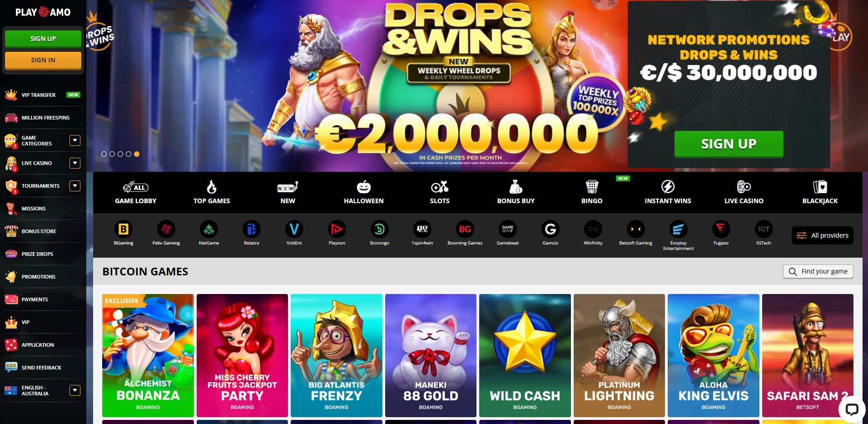Open the Bonus Store shop icon
868x424 pixels.
pyautogui.click(x=11, y=231)
